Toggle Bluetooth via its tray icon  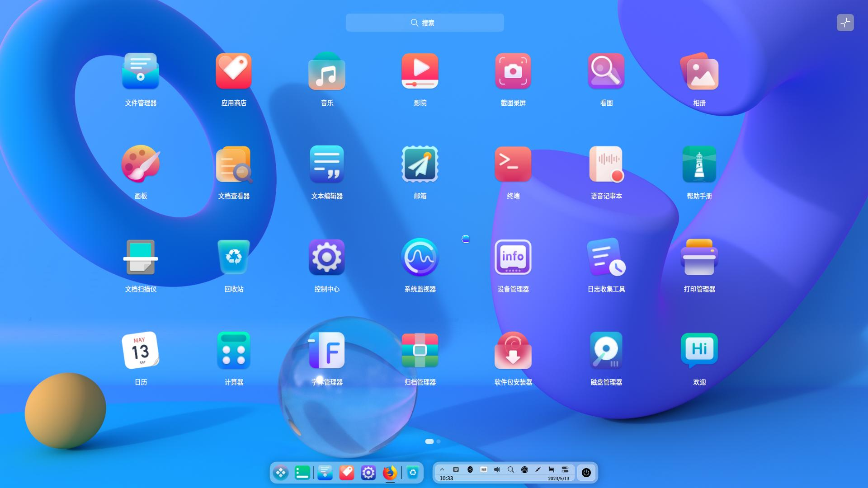pos(470,470)
